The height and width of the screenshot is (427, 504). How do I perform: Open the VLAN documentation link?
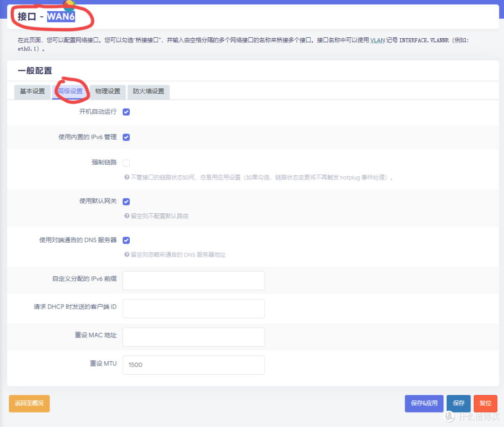tap(377, 40)
